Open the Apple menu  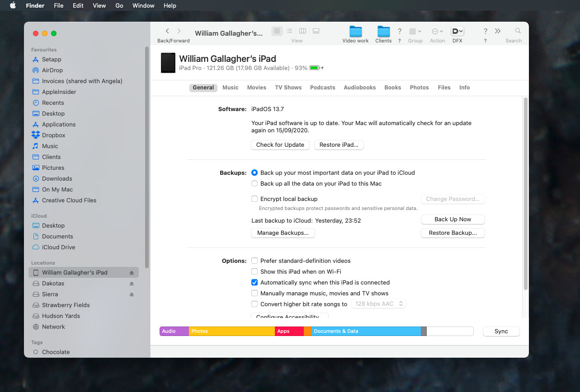point(13,5)
